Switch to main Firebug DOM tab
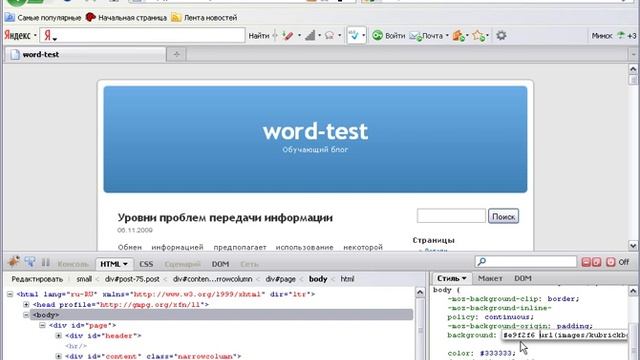640x360 pixels. point(220,264)
